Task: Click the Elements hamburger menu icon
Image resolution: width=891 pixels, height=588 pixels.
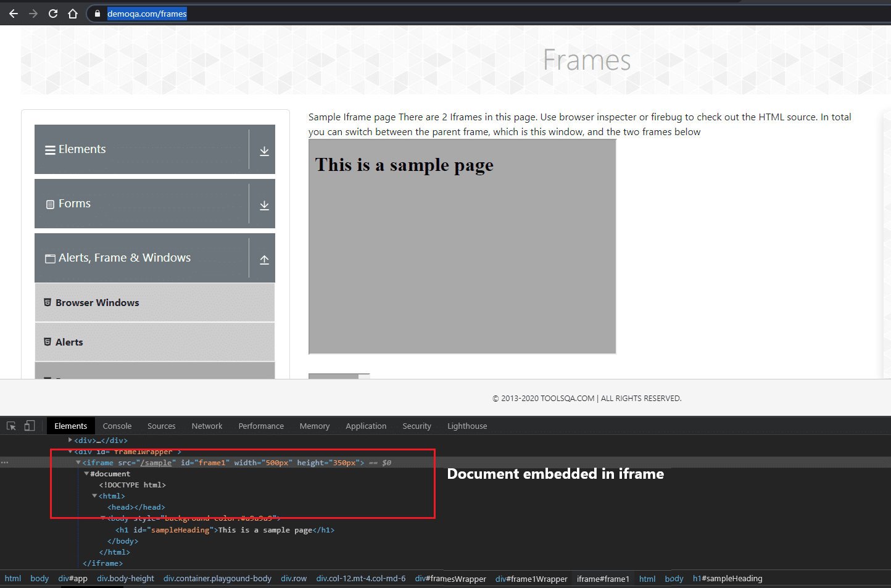Action: (50, 150)
